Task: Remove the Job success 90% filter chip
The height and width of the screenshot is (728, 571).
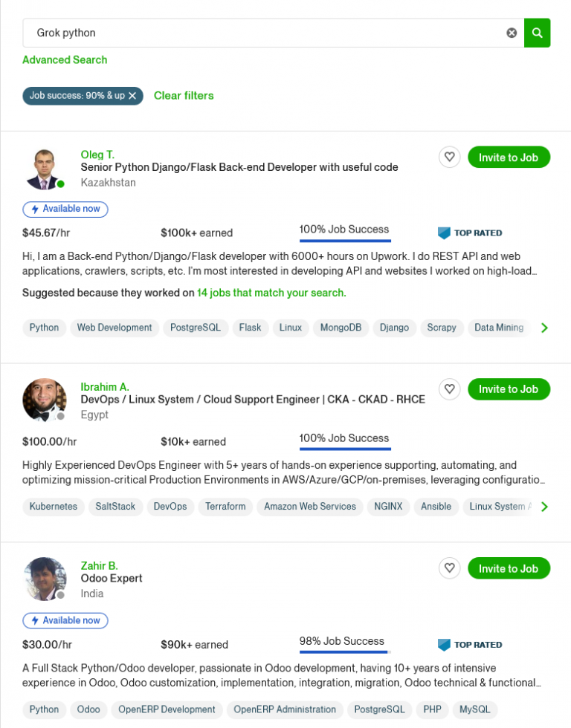Action: point(132,96)
